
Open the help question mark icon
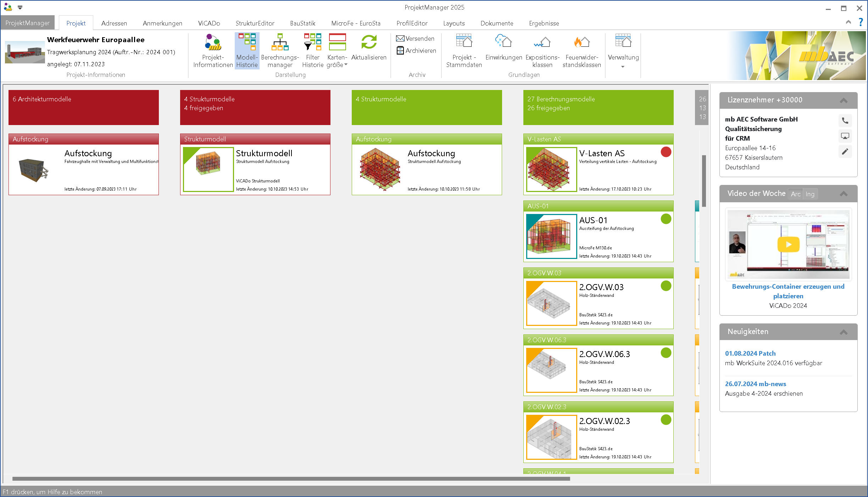pyautogui.click(x=861, y=22)
